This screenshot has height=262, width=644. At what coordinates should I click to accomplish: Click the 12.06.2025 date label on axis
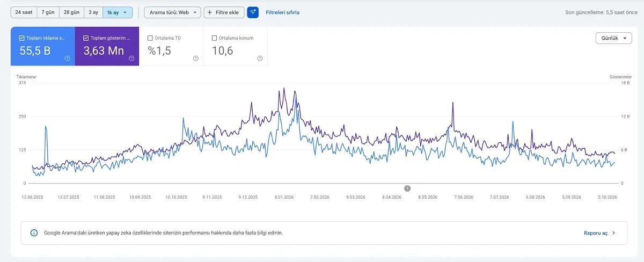[32, 197]
